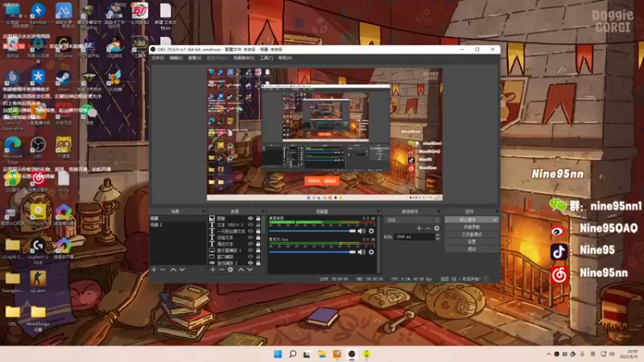Open the Scene Collection (S) menu
The height and width of the screenshot is (362, 644).
[x=244, y=58]
